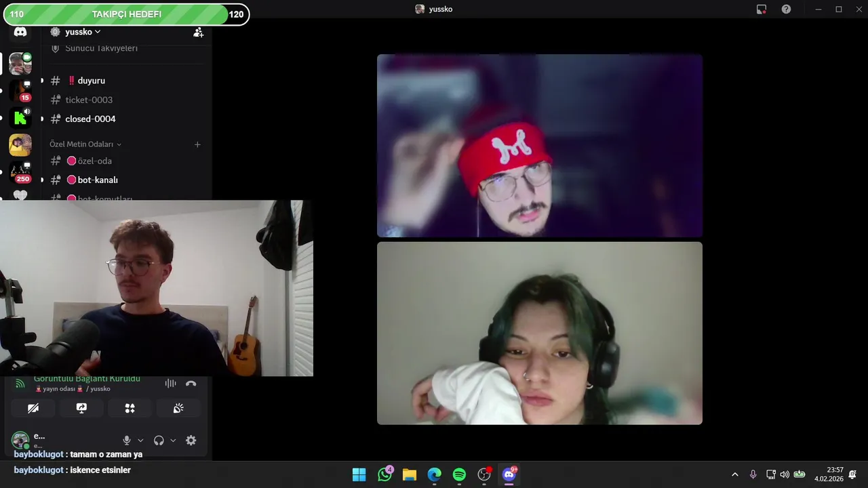Open the server showing 15 notifications
This screenshot has height=488, width=868.
(x=20, y=91)
